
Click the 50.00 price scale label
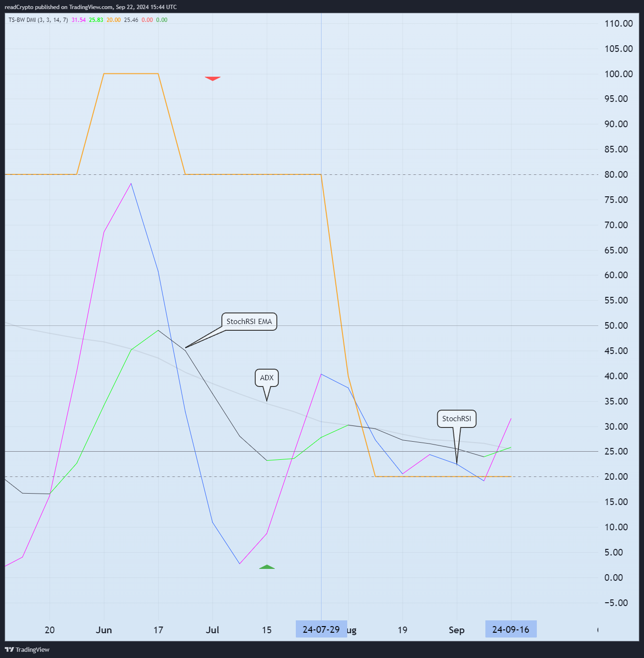(x=616, y=325)
